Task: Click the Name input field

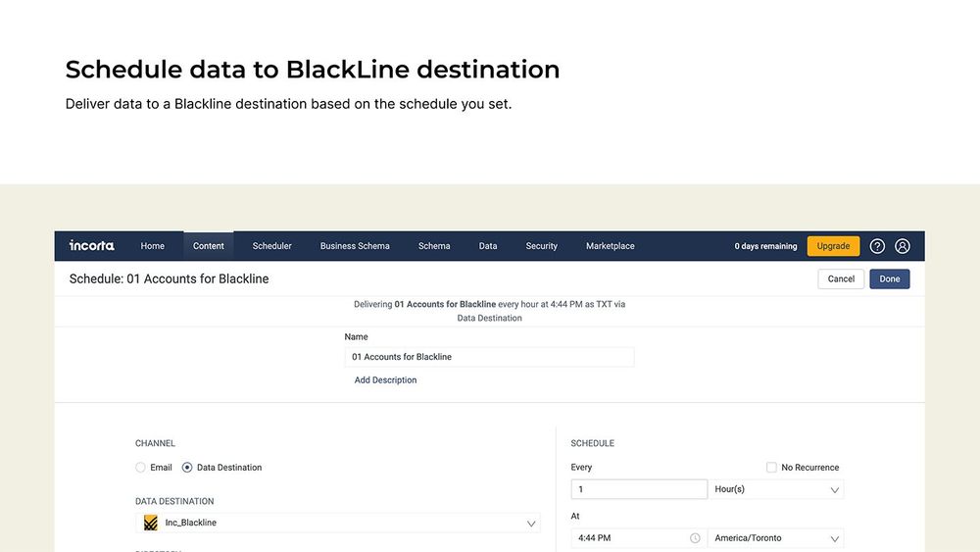Action: tap(489, 357)
